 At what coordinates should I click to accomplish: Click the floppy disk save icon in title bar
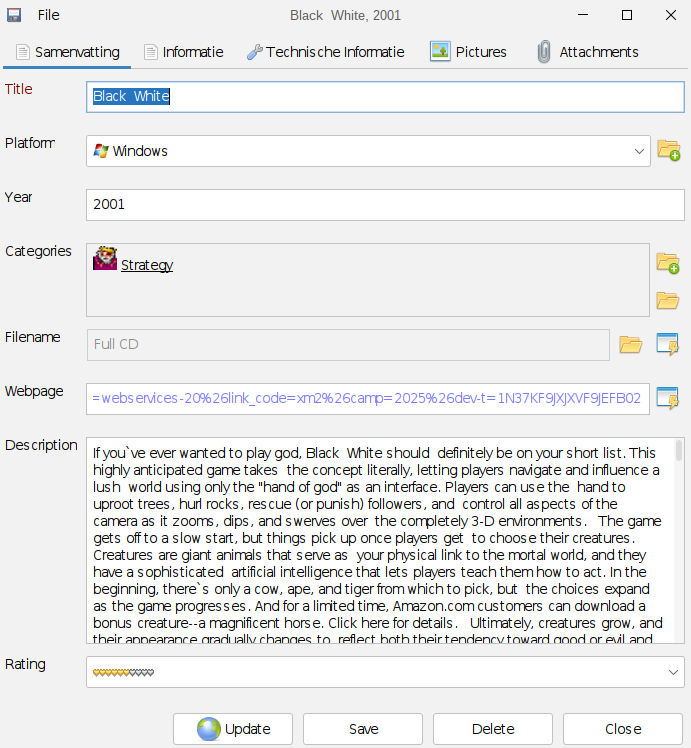click(x=14, y=15)
